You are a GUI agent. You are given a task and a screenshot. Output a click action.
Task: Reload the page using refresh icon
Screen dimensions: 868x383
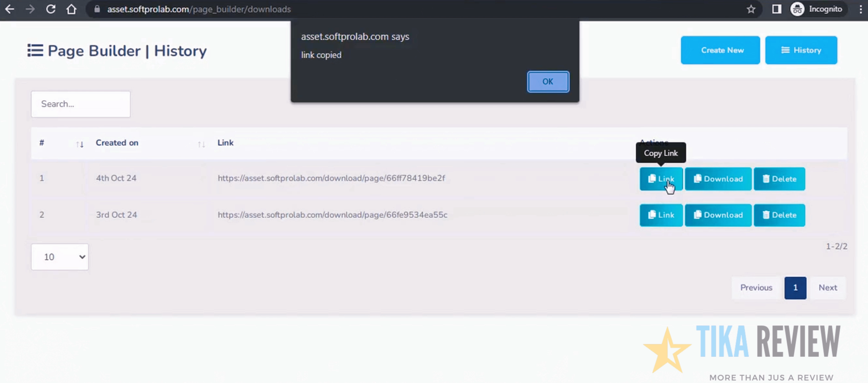point(51,9)
